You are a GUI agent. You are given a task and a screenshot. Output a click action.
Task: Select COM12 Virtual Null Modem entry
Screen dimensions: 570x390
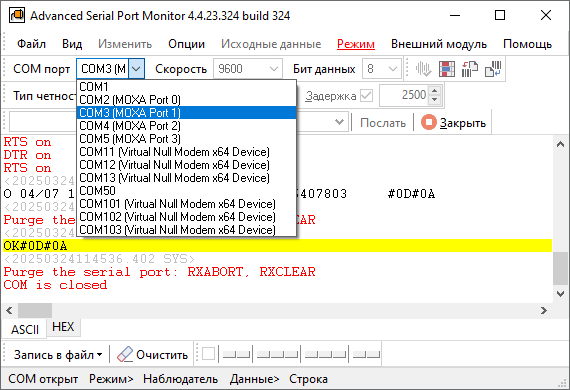(x=186, y=165)
